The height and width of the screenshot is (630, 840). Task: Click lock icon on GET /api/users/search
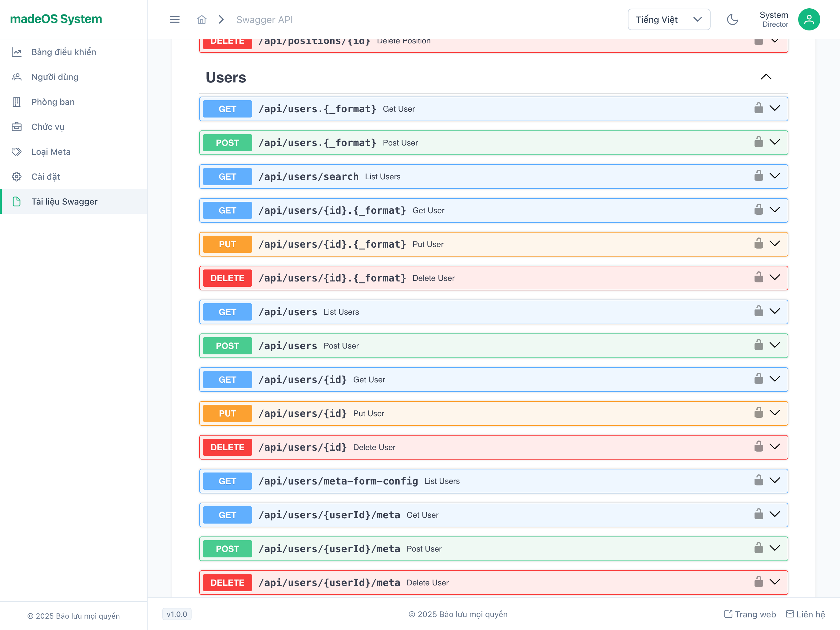pos(758,176)
